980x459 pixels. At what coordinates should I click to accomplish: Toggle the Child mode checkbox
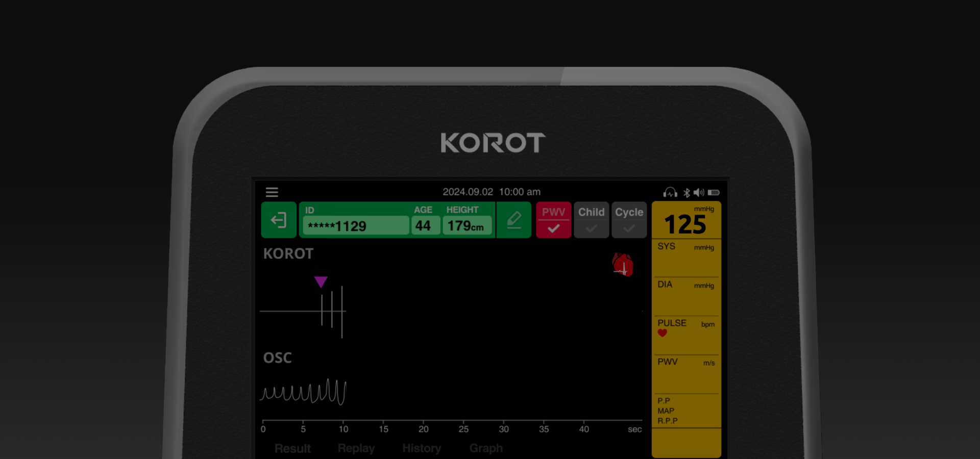tap(591, 220)
